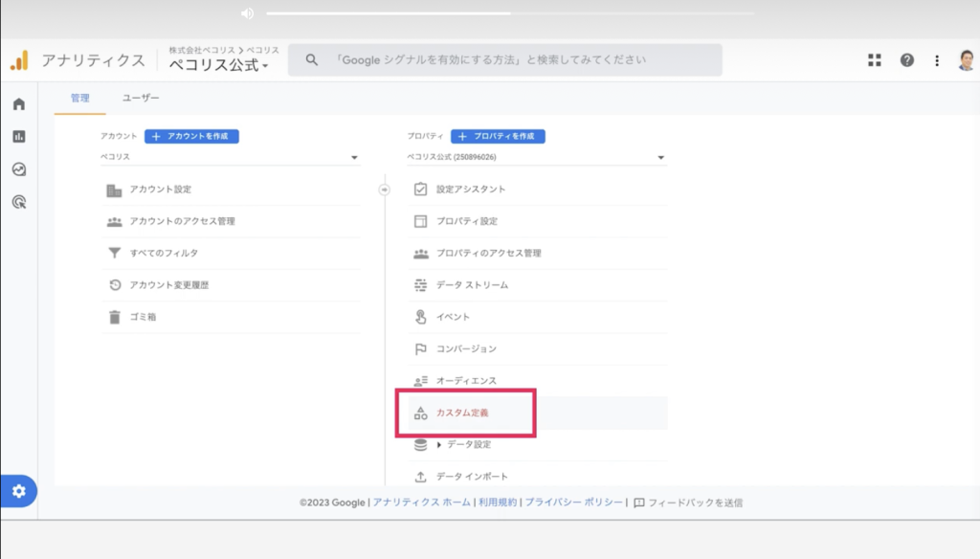
Task: Click the プロパティを作成 button
Action: (x=498, y=136)
